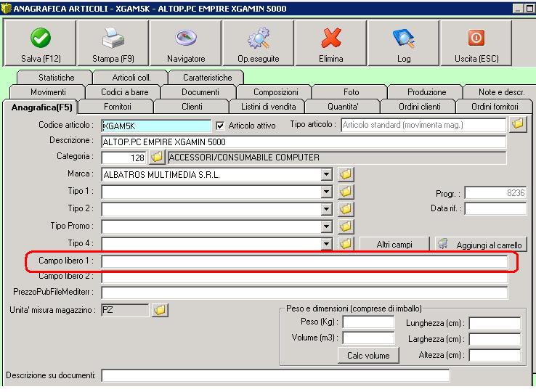Exit with Uscita (ESC)
536x392 pixels.
(476, 43)
